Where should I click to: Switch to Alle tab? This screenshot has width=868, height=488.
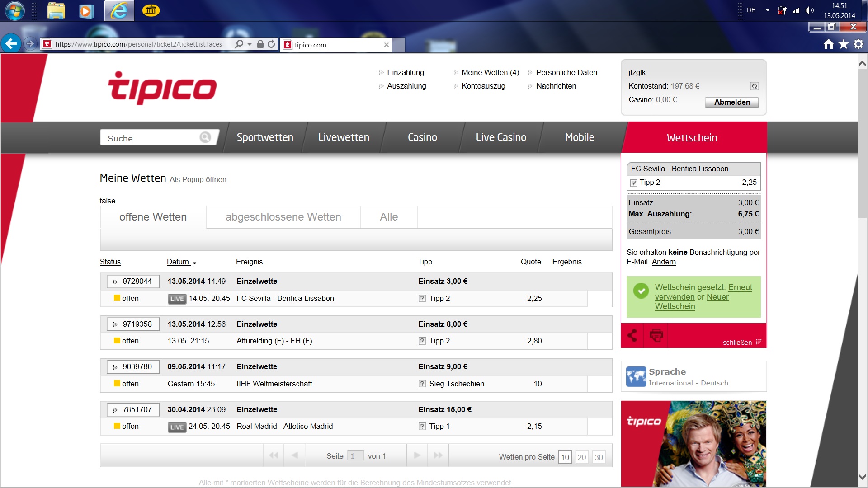click(389, 217)
